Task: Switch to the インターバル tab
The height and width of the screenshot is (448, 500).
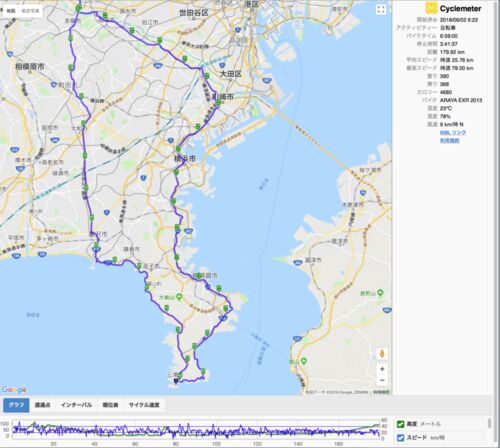Action: [x=76, y=405]
